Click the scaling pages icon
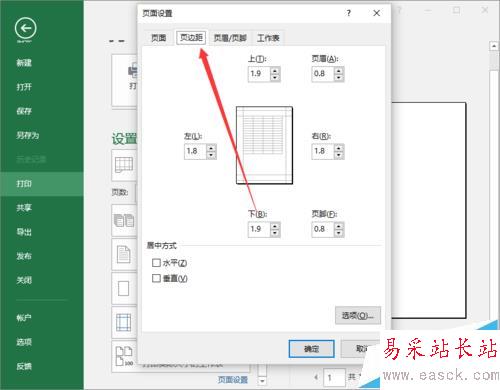This screenshot has width=500, height=390. tap(124, 356)
